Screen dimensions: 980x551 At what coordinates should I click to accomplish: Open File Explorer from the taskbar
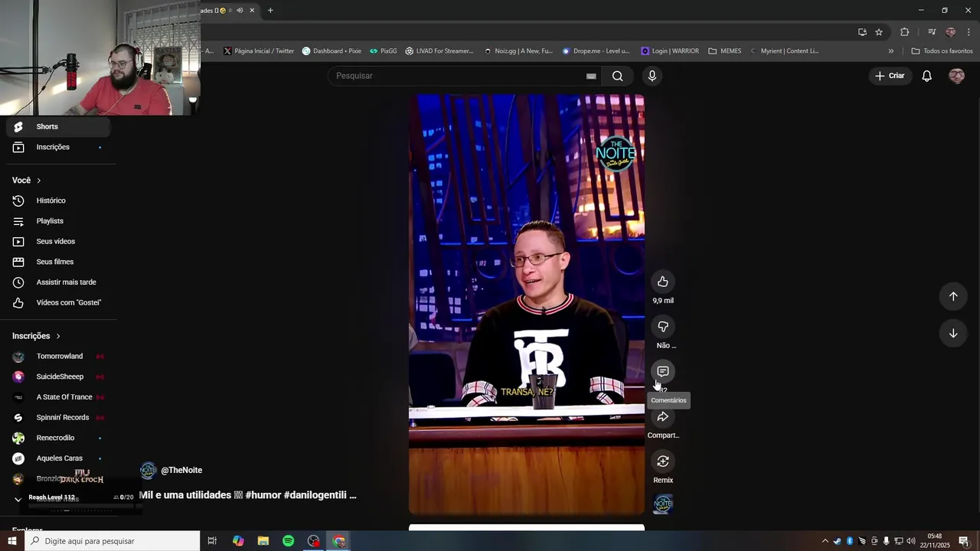(263, 541)
